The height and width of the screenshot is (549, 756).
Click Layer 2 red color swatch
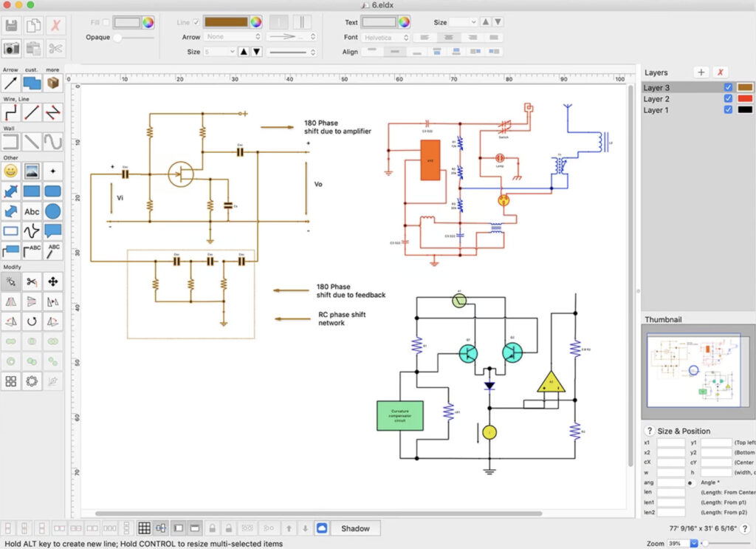[x=745, y=98]
